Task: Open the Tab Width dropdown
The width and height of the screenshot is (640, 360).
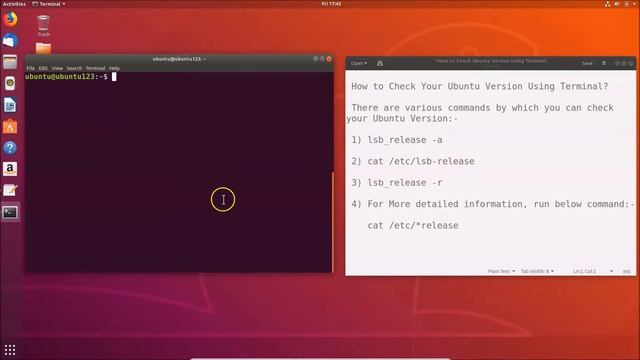Action: point(537,271)
